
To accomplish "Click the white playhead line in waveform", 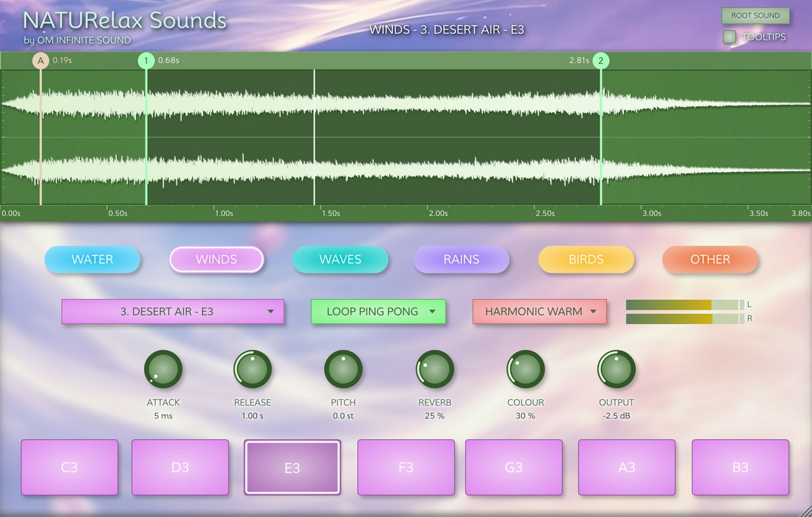I will click(314, 137).
